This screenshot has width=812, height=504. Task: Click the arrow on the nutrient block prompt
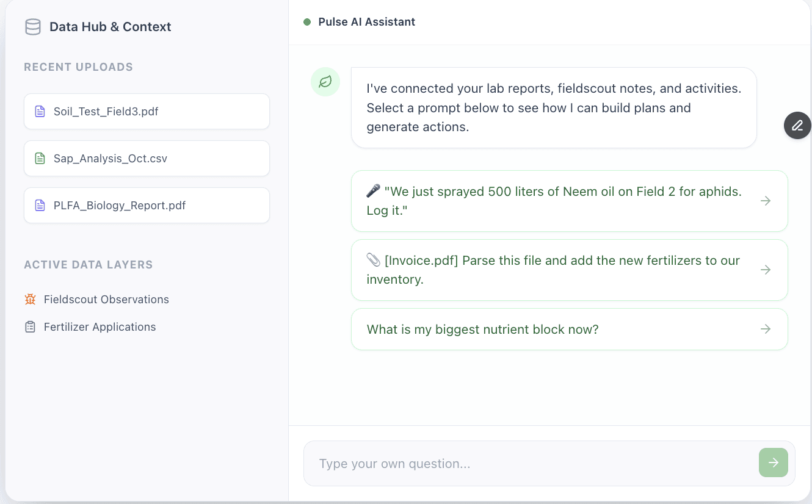point(766,329)
